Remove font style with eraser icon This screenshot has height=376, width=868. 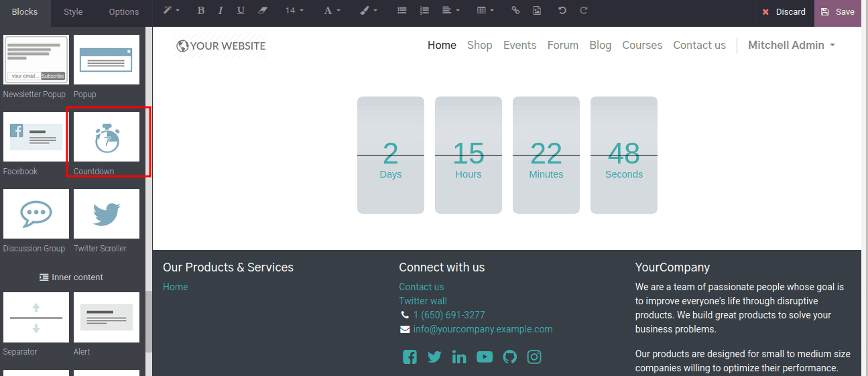coord(262,11)
